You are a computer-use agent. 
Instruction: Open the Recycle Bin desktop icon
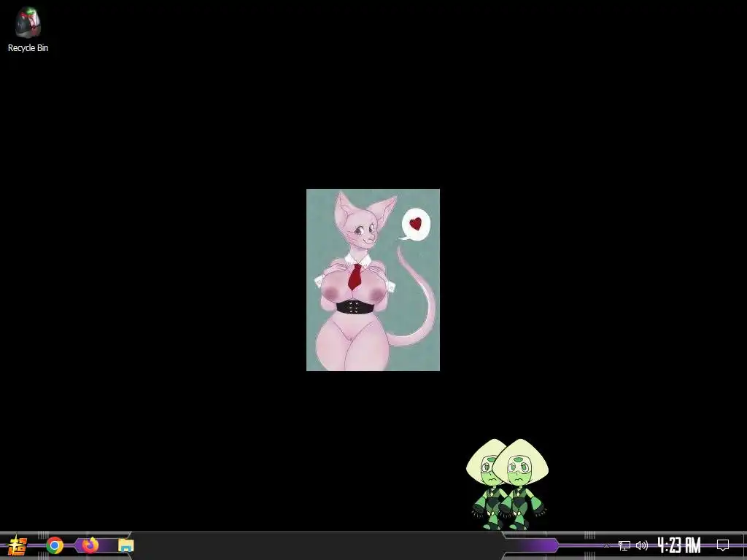pyautogui.click(x=28, y=29)
